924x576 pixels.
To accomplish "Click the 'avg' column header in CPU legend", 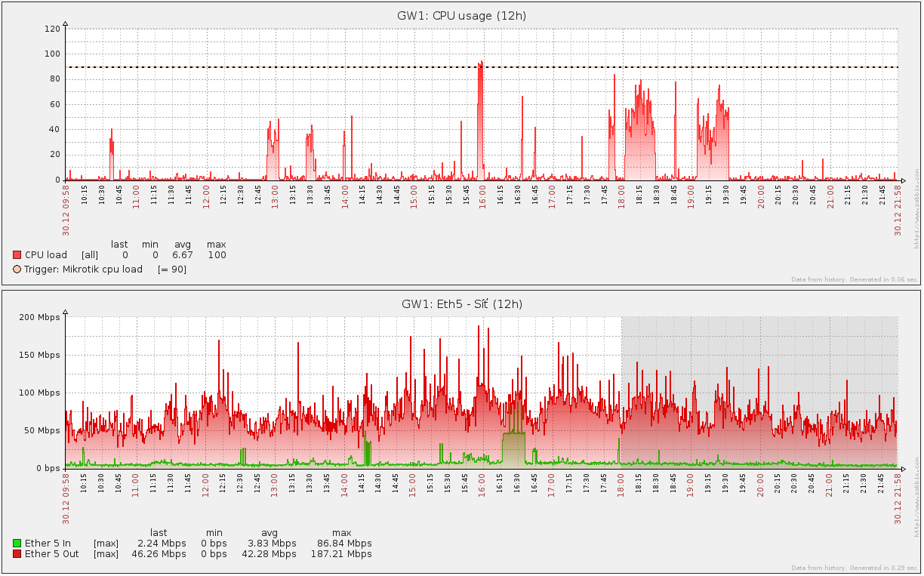I will tap(183, 245).
